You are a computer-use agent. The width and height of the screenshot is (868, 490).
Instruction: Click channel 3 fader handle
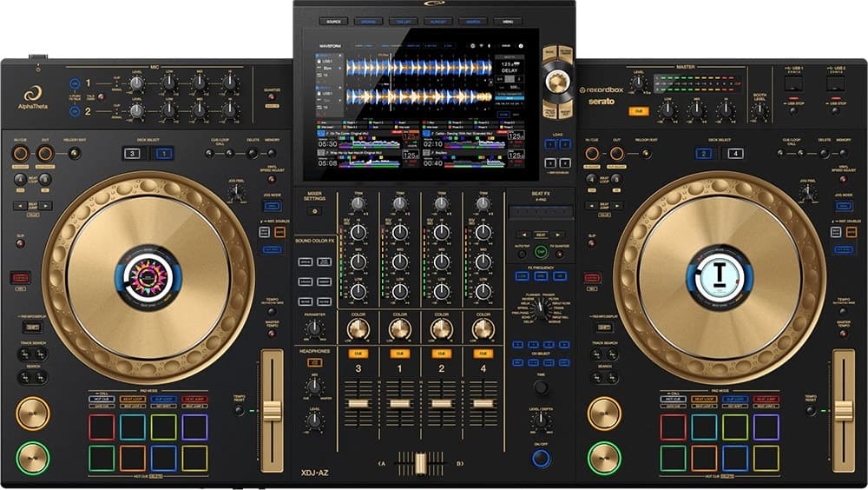(358, 403)
